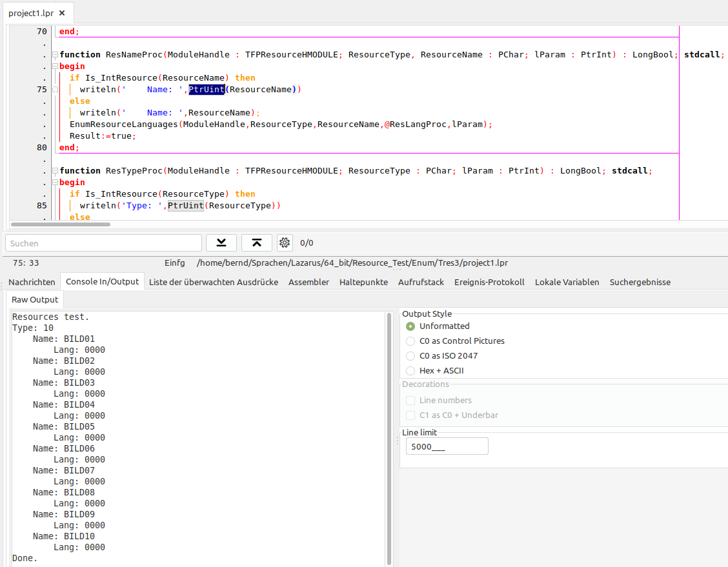
Task: Click 'Type: 10' in console output
Action: [33, 328]
